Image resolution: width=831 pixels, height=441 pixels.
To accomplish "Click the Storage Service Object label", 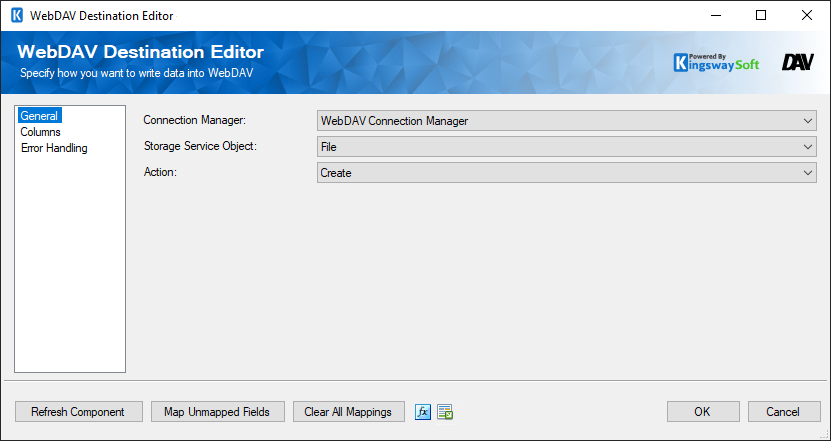I will click(x=200, y=146).
